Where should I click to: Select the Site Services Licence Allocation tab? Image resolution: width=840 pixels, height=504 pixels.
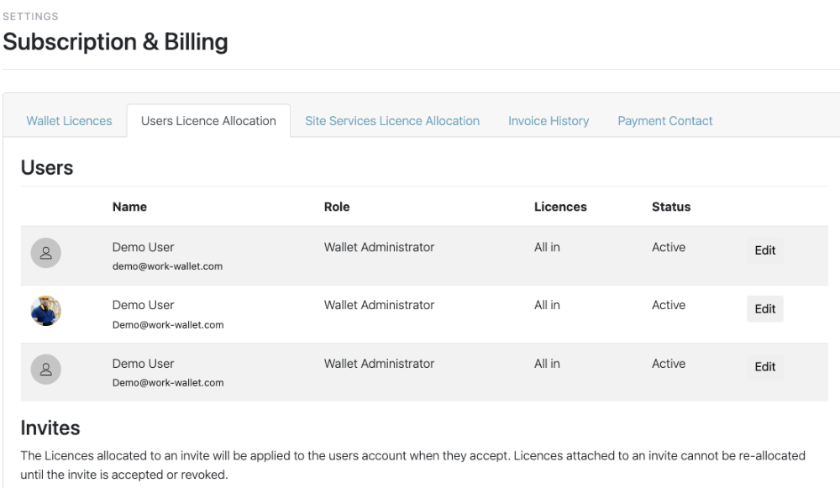point(391,120)
